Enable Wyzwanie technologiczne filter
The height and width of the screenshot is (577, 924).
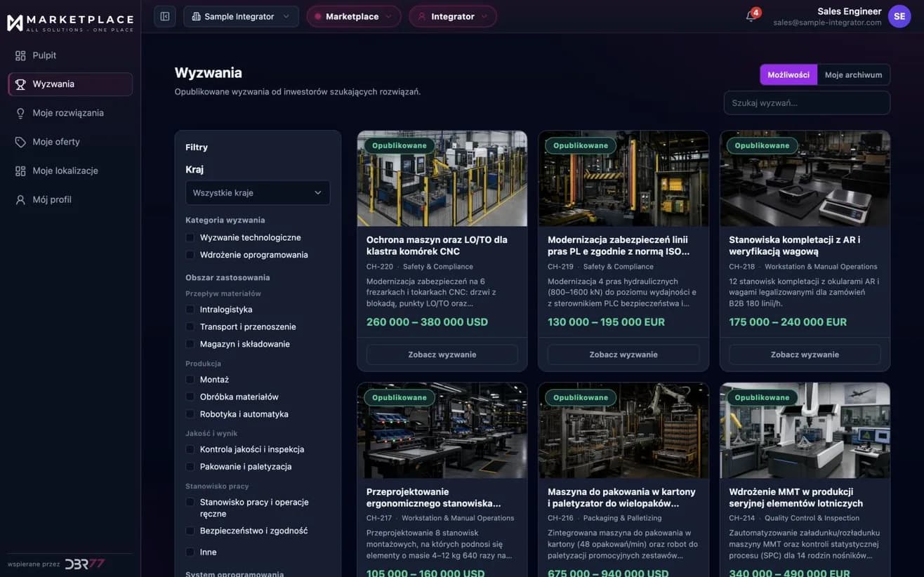click(190, 237)
